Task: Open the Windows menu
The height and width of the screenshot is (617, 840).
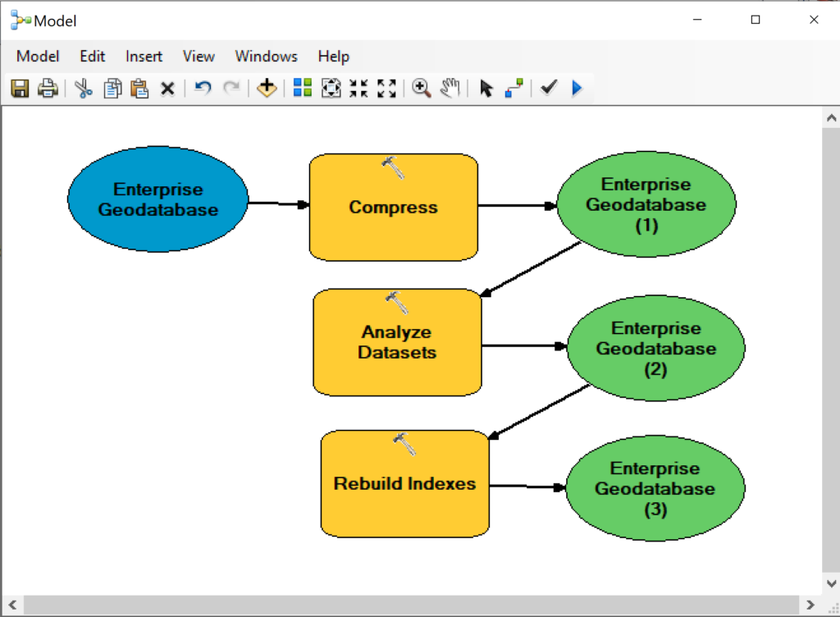Action: (266, 57)
